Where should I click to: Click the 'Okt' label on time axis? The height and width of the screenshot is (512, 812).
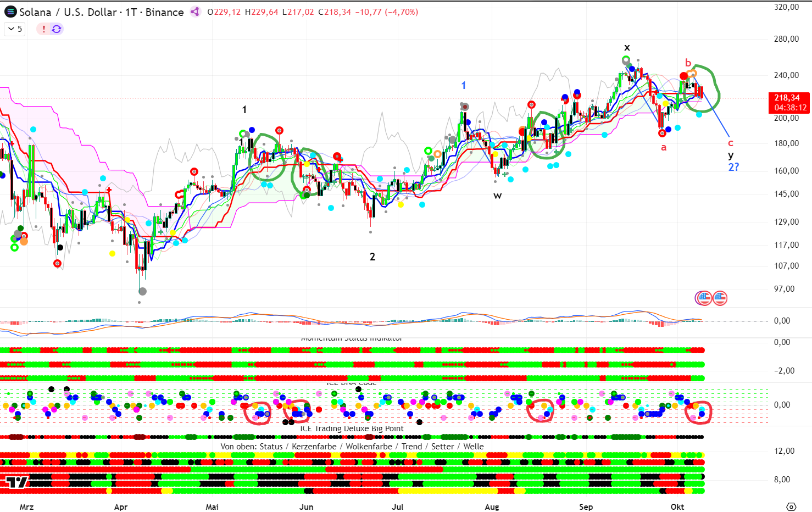677,507
